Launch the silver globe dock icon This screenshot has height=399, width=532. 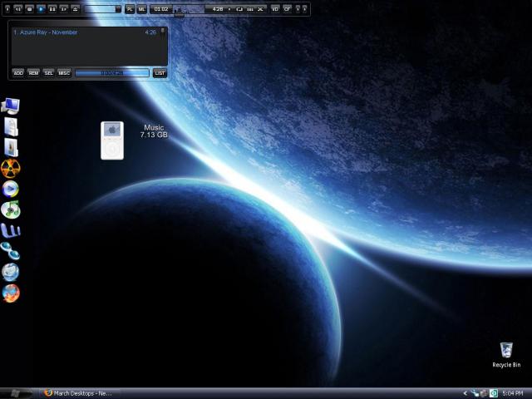pyautogui.click(x=11, y=272)
